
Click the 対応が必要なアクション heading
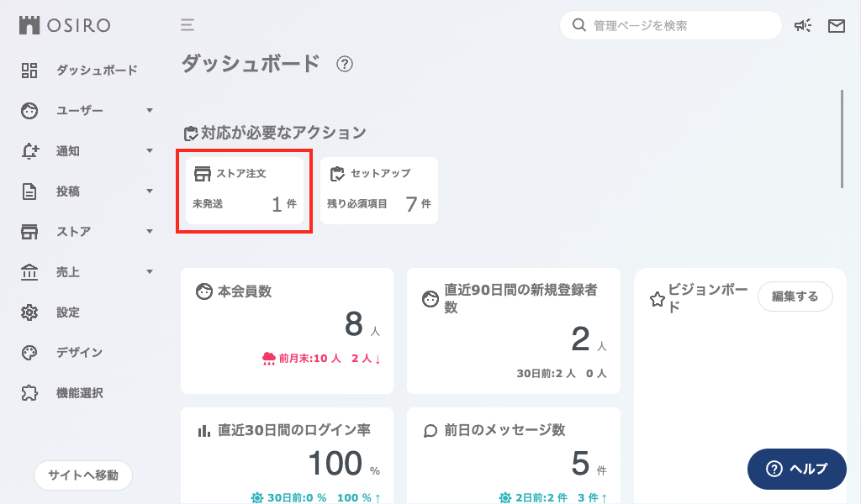coord(283,133)
